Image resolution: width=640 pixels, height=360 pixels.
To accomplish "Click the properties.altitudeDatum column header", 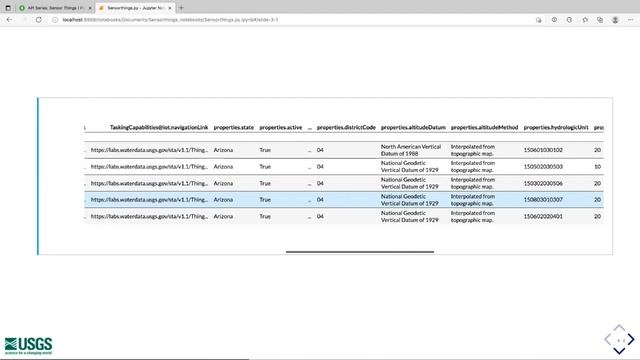I will click(x=413, y=127).
